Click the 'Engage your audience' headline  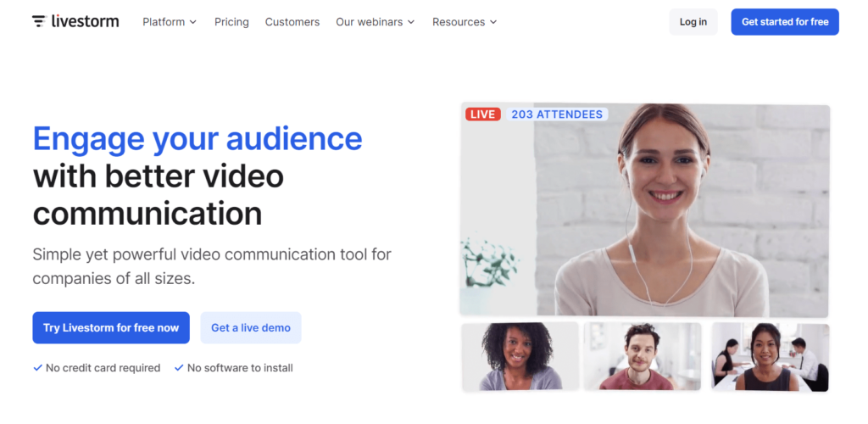198,138
